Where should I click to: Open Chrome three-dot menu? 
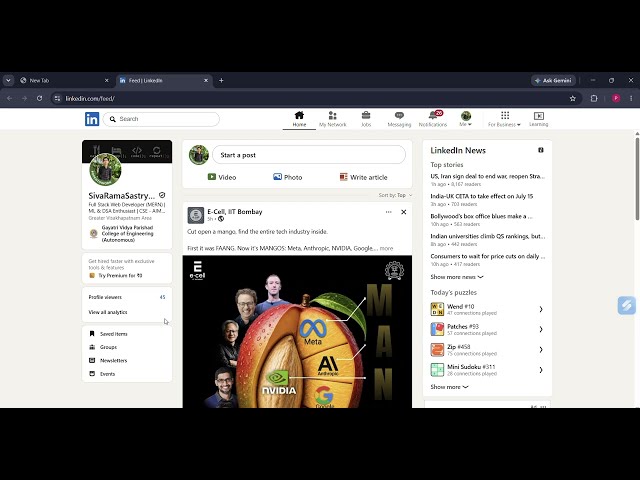[x=631, y=98]
